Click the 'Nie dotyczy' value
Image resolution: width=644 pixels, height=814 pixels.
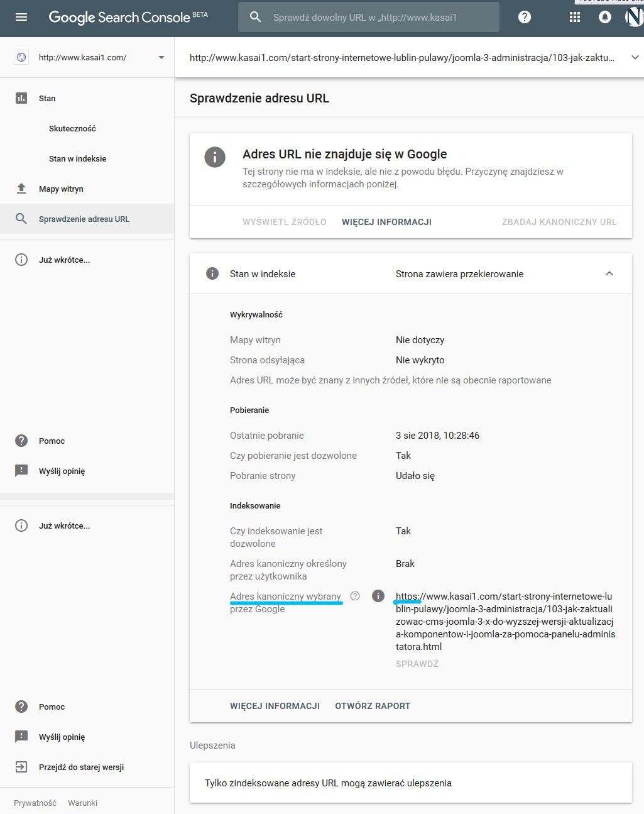(420, 339)
